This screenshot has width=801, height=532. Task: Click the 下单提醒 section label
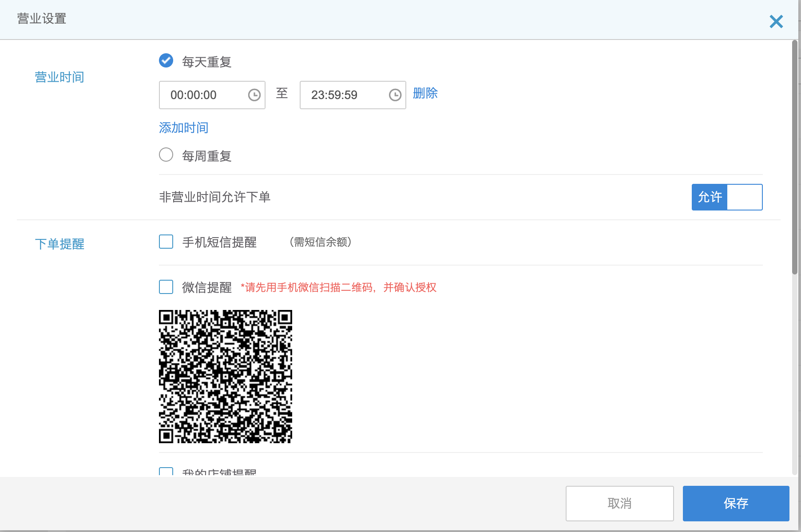pyautogui.click(x=59, y=244)
